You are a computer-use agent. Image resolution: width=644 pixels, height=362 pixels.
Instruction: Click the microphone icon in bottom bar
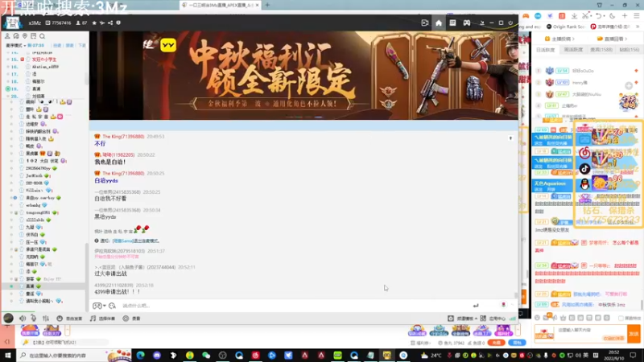click(33, 319)
